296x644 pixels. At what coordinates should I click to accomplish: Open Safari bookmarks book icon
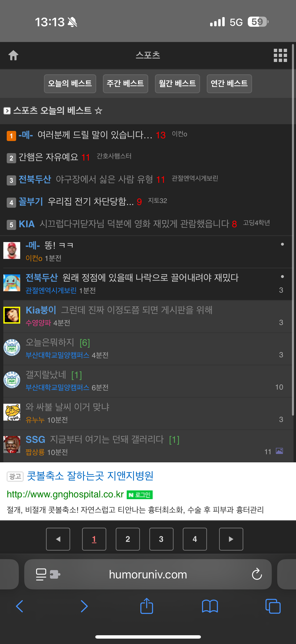point(210,606)
